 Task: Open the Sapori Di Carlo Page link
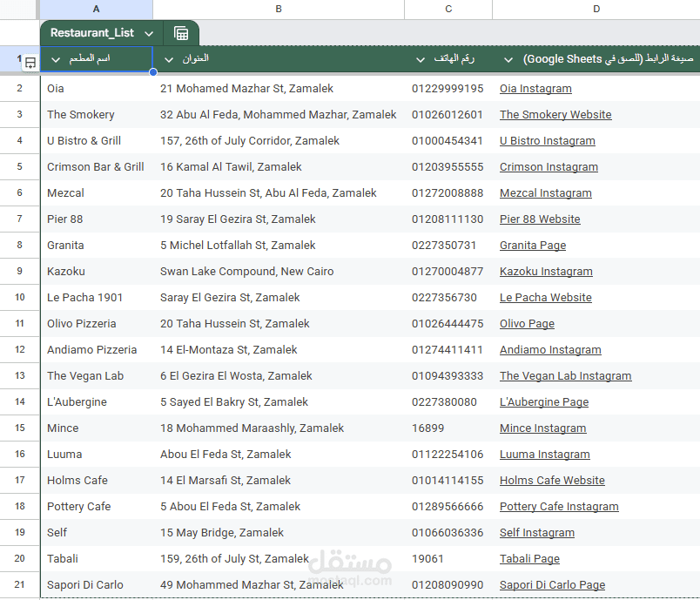(x=552, y=585)
